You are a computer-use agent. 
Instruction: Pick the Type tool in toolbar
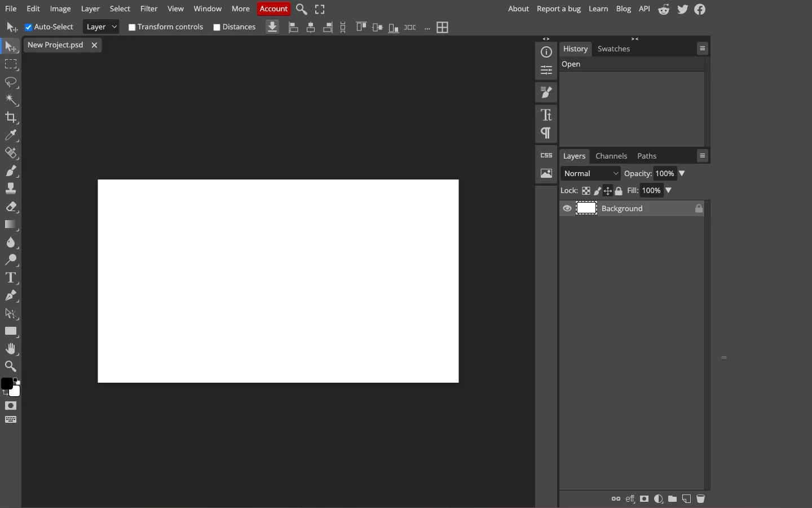click(11, 278)
